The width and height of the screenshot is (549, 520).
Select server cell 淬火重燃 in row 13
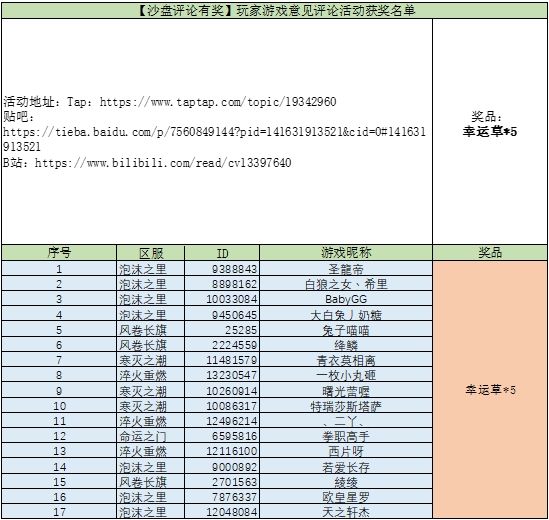(151, 451)
